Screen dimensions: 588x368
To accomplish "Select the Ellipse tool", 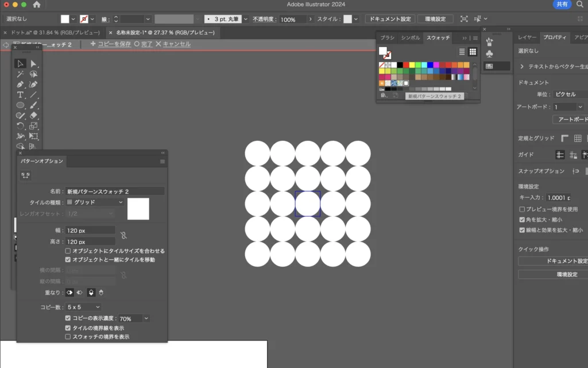I will 20,105.
